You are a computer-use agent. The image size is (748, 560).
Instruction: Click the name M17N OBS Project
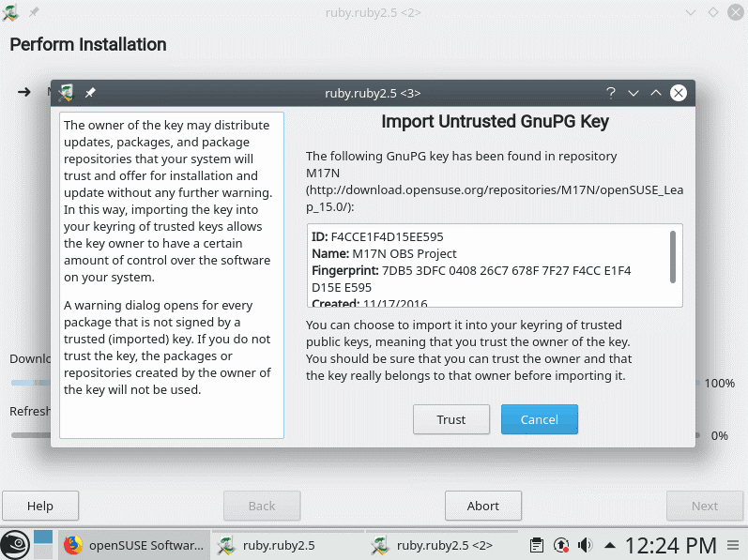coord(405,253)
